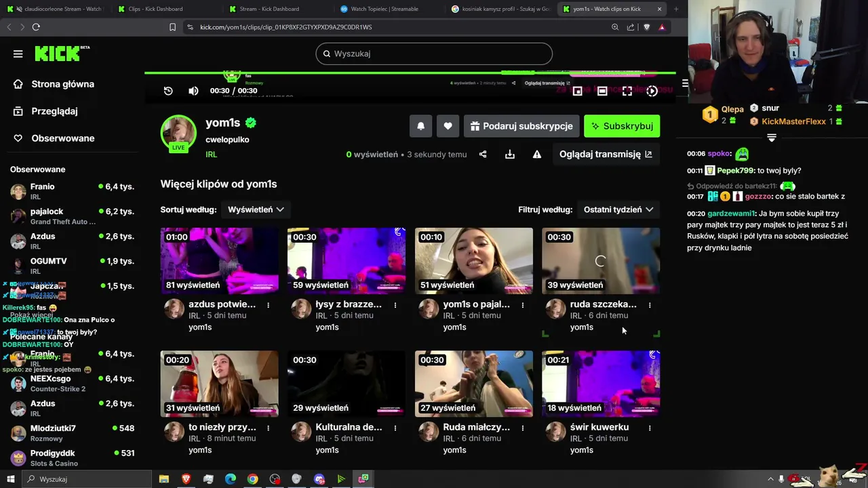Image resolution: width=868 pixels, height=488 pixels.
Task: Open Prodigyddk channel in sidebar
Action: [x=72, y=457]
